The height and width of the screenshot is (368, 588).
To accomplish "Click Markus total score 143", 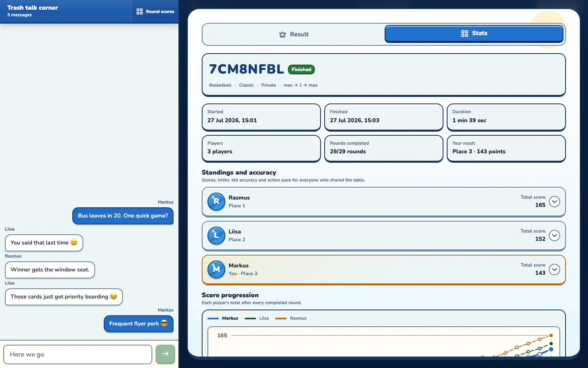I will [540, 273].
